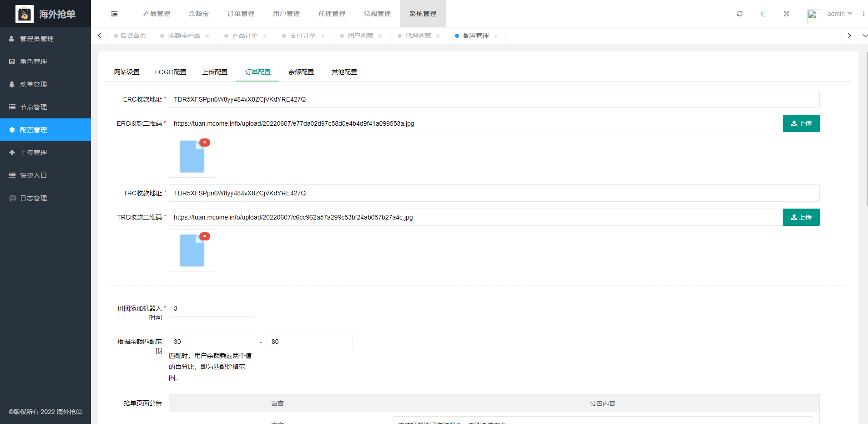Open 上传管理 in the sidebar

point(33,153)
